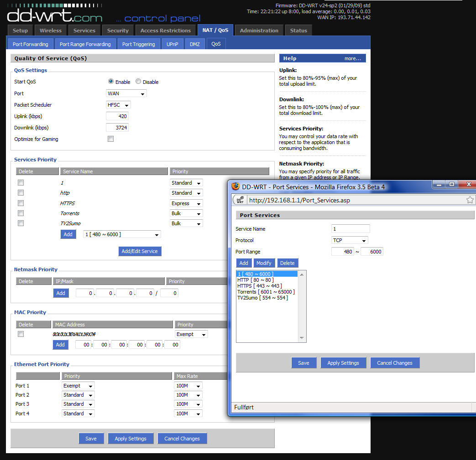Click the Service Name field in popup

coord(350,229)
